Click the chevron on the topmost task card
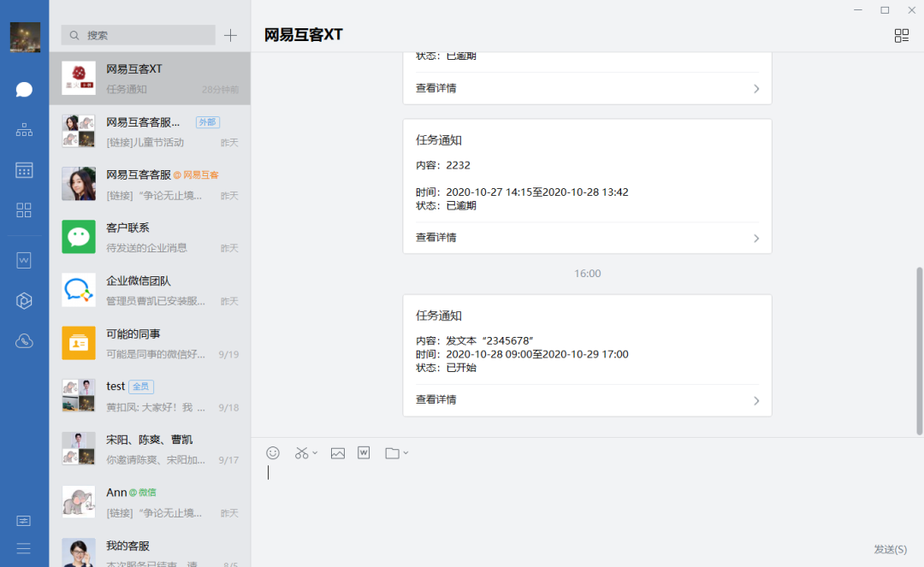The image size is (924, 567). pyautogui.click(x=756, y=89)
